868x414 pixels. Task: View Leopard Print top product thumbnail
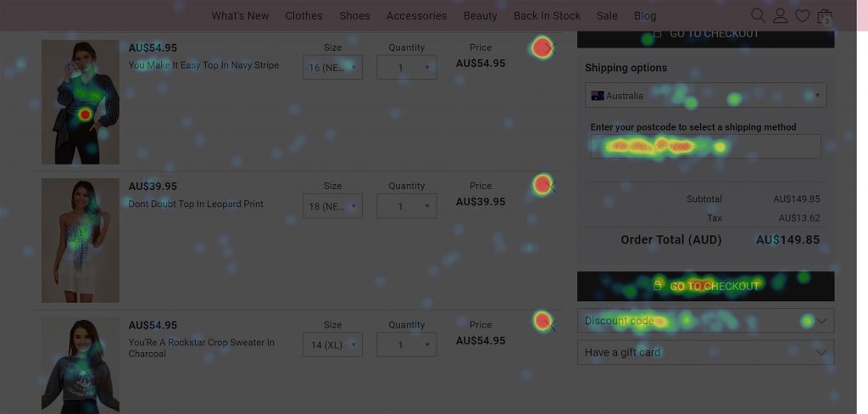(x=81, y=240)
